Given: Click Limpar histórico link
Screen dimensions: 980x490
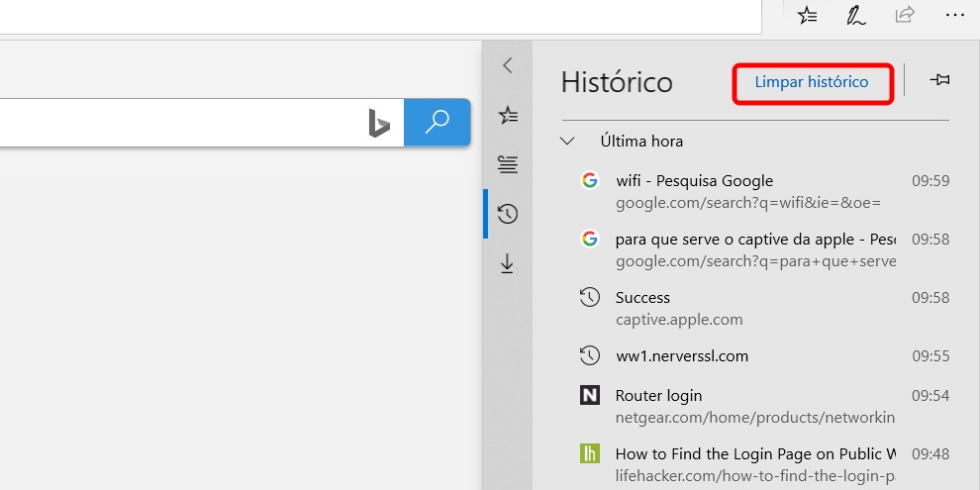Looking at the screenshot, I should (812, 82).
